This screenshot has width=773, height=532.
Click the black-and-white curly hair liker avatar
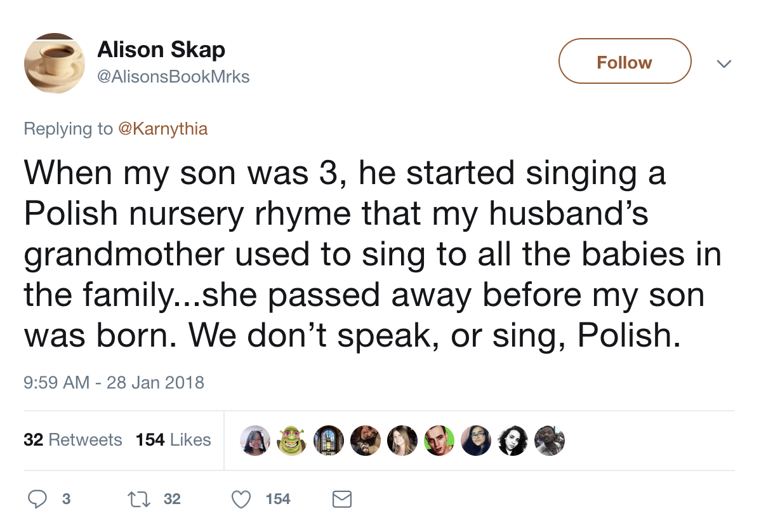click(513, 441)
